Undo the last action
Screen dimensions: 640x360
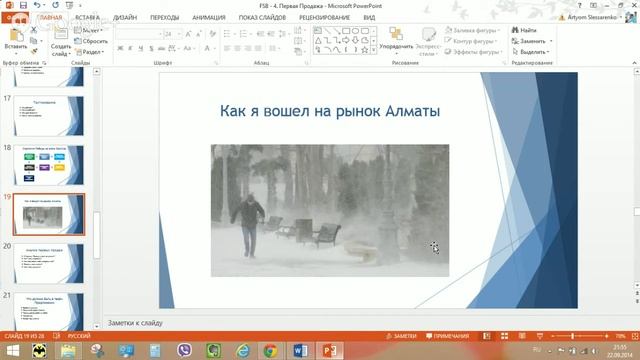(x=38, y=5)
